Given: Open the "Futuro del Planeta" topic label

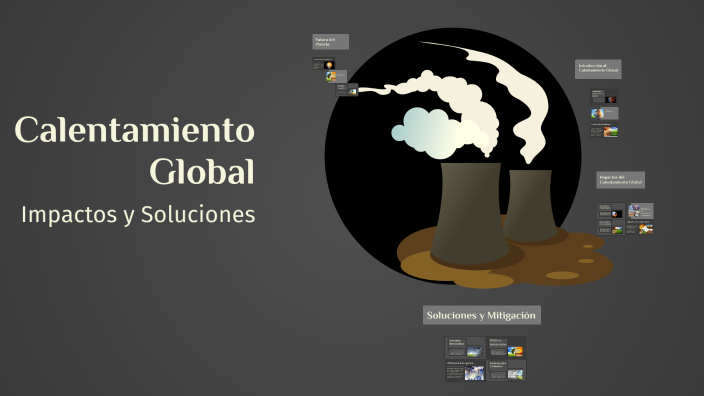Looking at the screenshot, I should (x=330, y=42).
